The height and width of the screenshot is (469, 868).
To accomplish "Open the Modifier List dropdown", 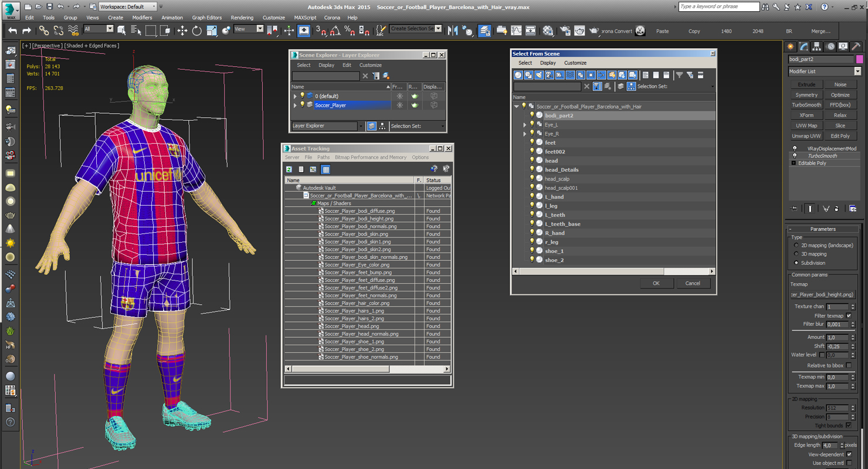I will click(x=857, y=72).
